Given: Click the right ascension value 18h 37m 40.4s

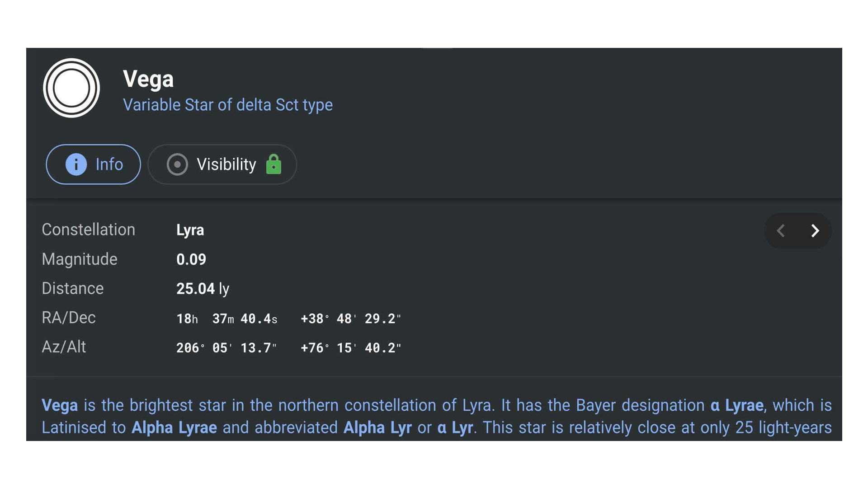Looking at the screenshot, I should coord(226,319).
